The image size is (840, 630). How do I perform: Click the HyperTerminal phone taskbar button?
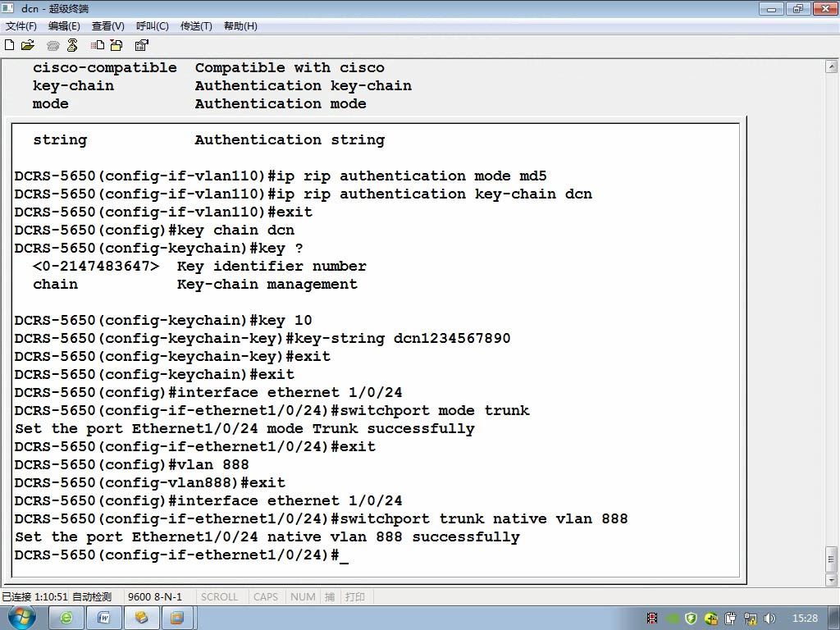141,619
